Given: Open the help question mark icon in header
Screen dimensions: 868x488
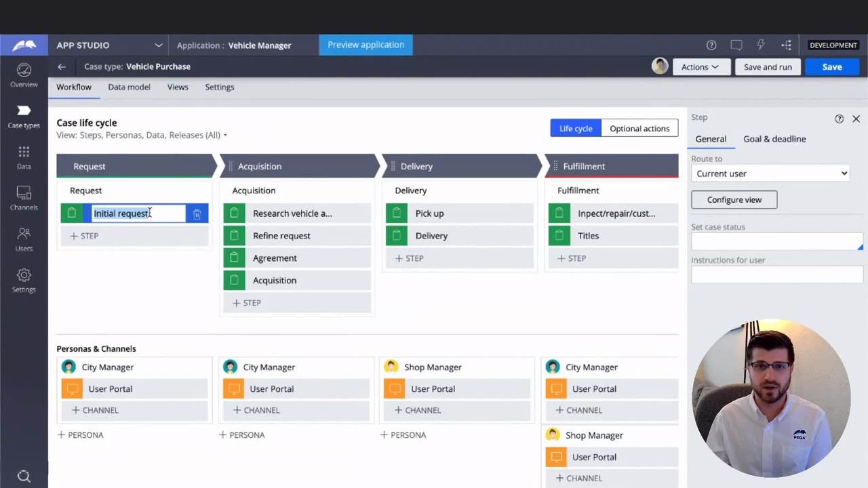Looking at the screenshot, I should click(x=711, y=45).
